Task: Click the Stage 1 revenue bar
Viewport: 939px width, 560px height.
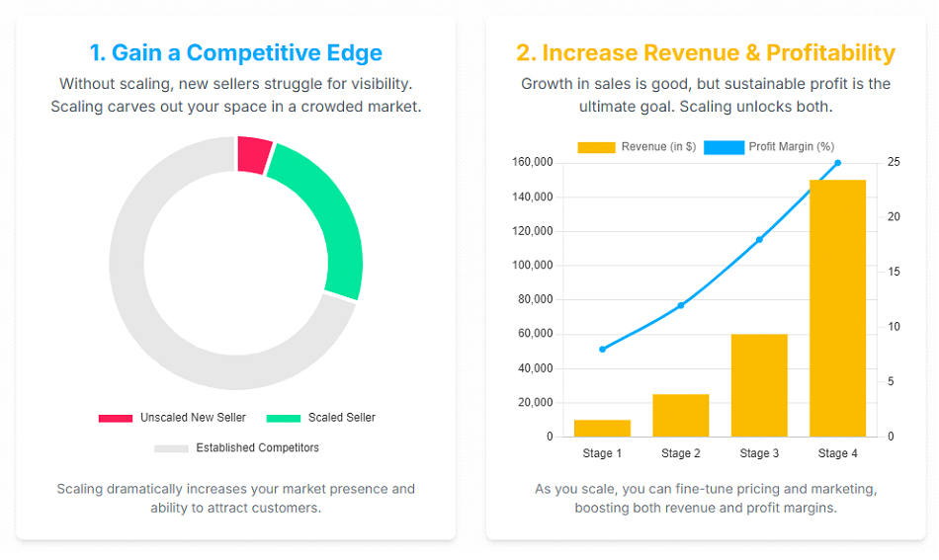Action: [602, 429]
